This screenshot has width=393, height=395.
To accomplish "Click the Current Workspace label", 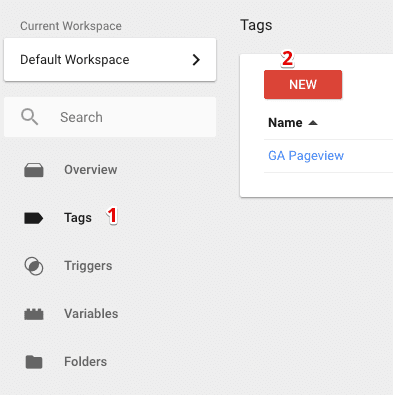I will pos(71,26).
